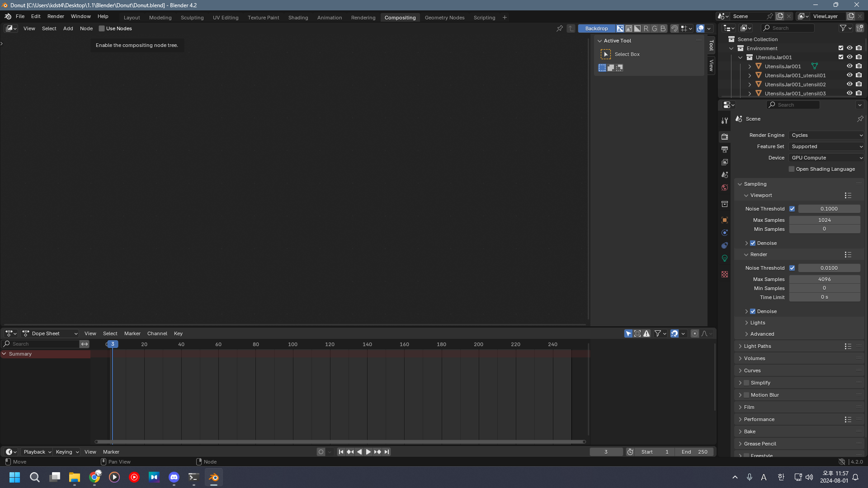Open the Object Constraints properties tab icon

coord(725,245)
